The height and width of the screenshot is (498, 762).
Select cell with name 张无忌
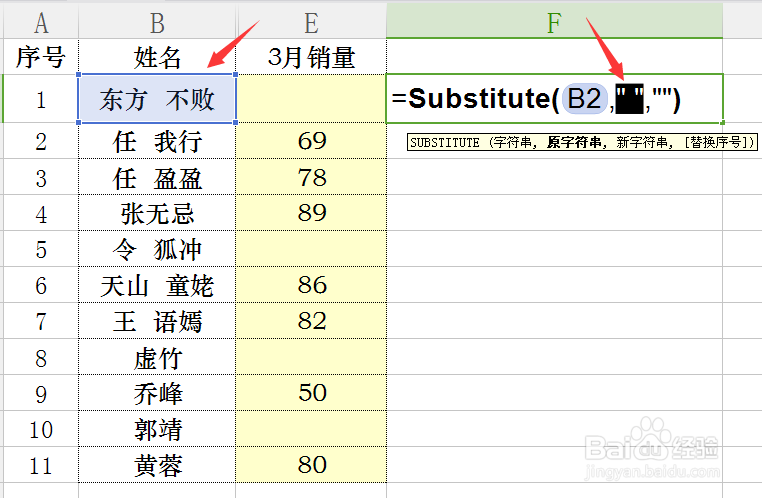pyautogui.click(x=157, y=213)
